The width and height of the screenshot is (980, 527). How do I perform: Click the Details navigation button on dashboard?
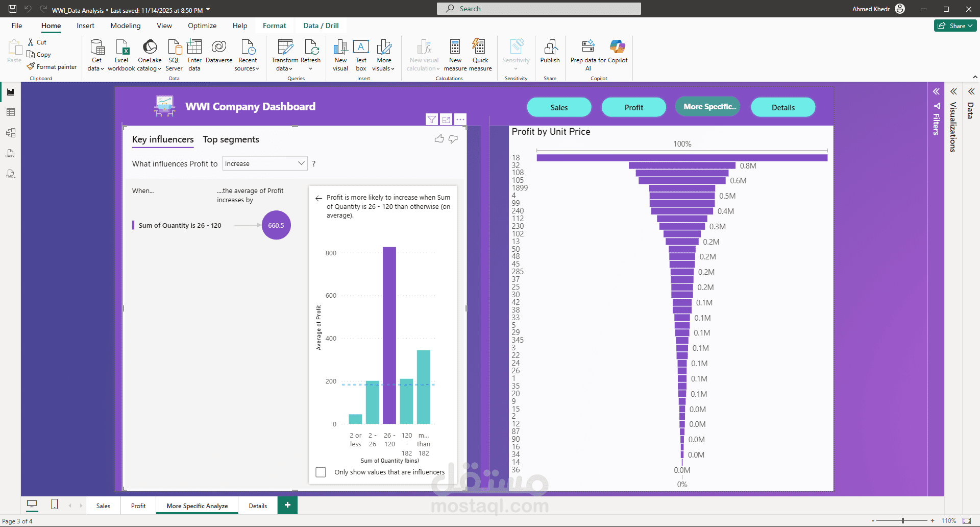tap(783, 107)
